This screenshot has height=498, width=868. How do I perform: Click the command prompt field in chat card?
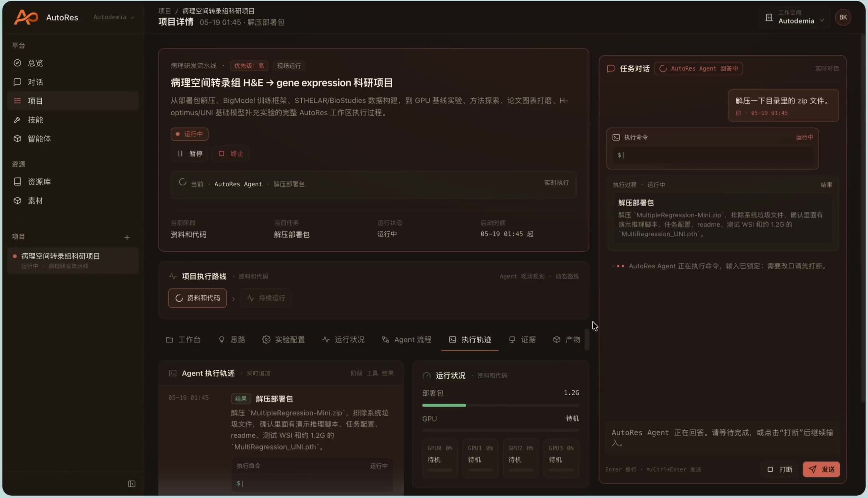pyautogui.click(x=713, y=155)
